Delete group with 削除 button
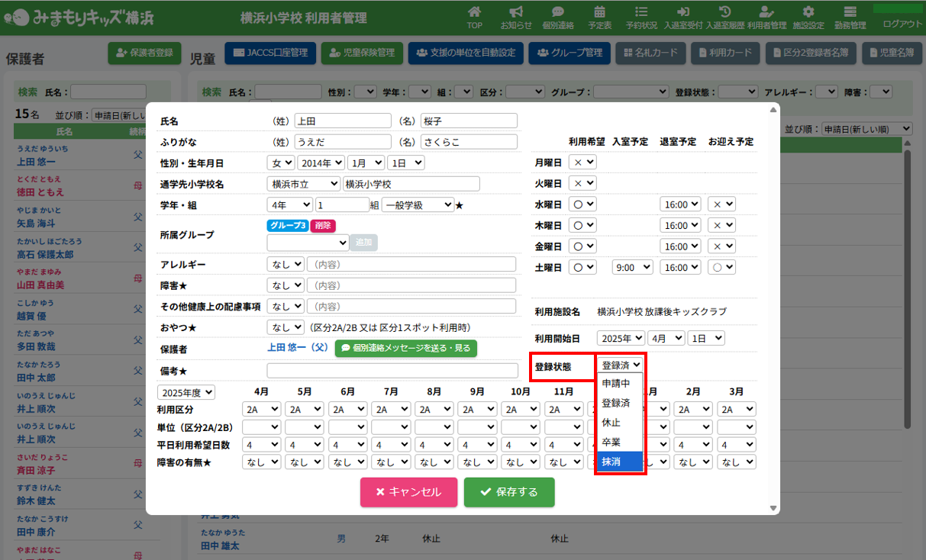926x560 pixels. coord(323,226)
